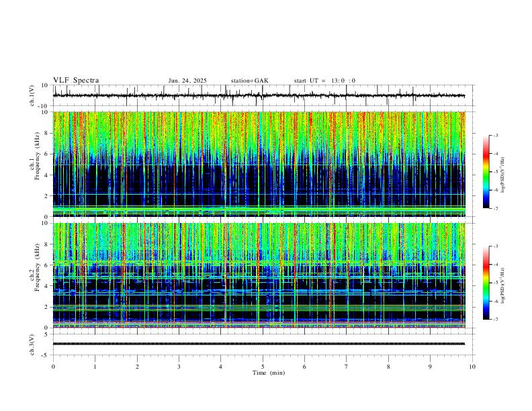
Task: Click the "8" kHz tick on ch.1 spectrogram
Action: coord(47,133)
